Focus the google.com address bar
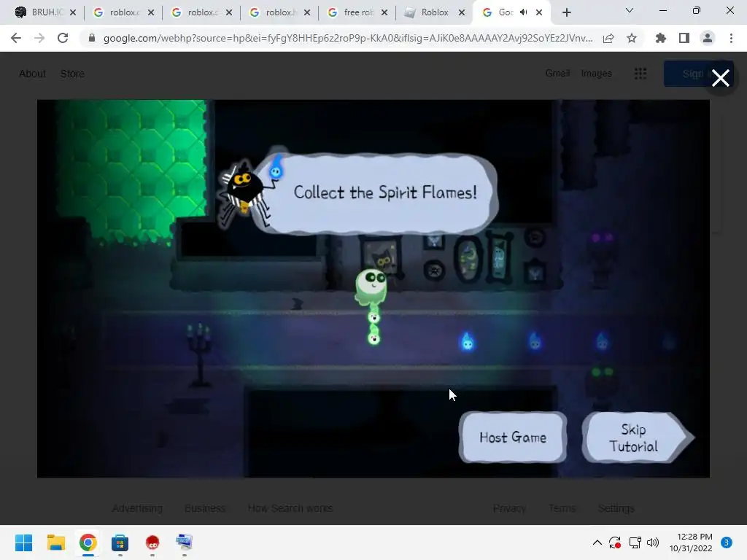747x560 pixels. tap(348, 38)
